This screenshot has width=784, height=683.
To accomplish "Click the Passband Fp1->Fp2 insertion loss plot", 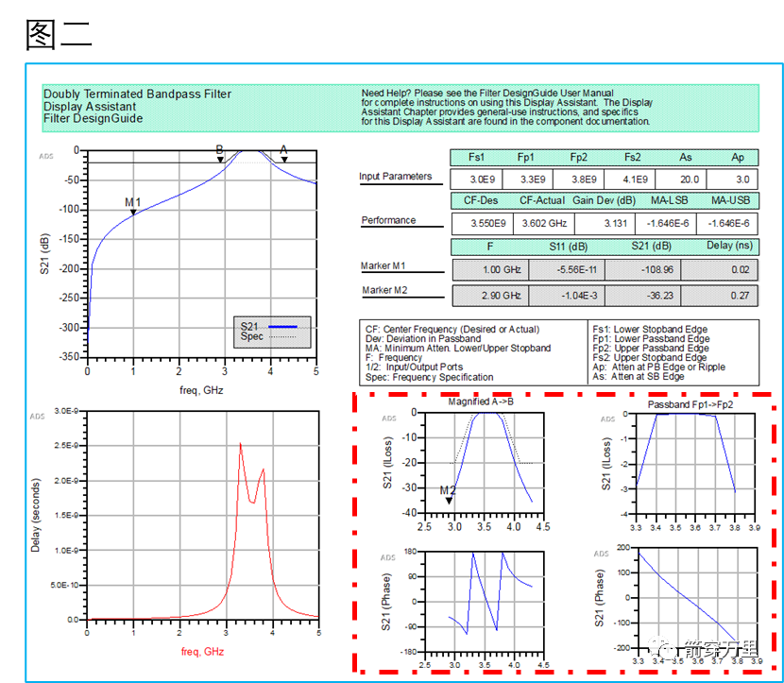I will tap(694, 464).
